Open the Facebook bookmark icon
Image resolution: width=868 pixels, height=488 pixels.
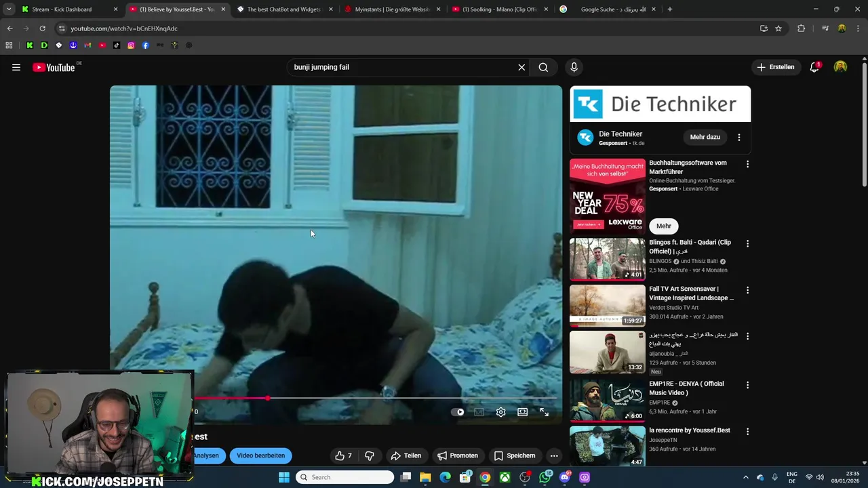coord(145,45)
